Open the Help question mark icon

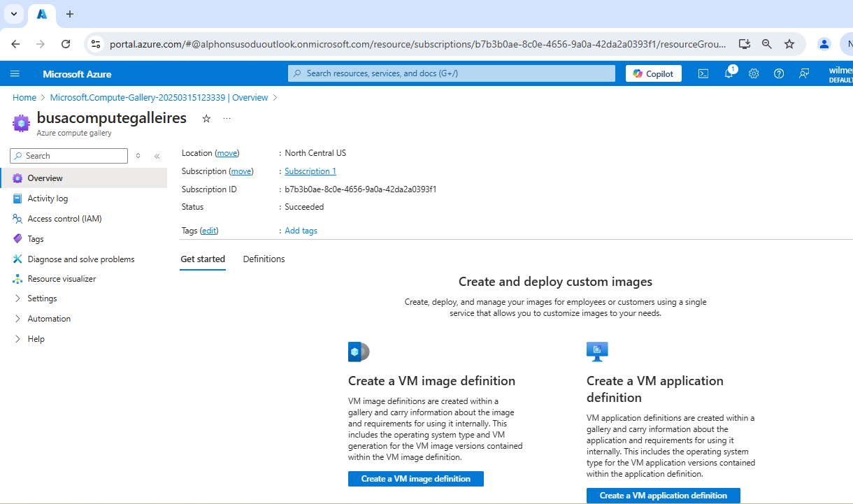[779, 73]
